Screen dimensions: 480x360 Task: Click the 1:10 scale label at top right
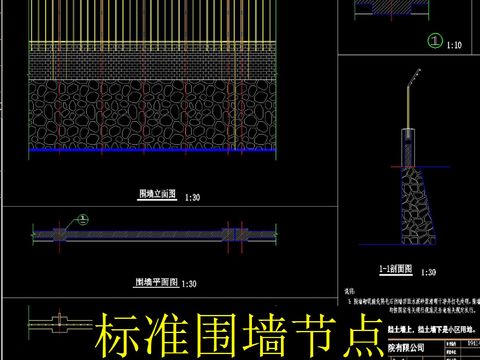coord(454,45)
